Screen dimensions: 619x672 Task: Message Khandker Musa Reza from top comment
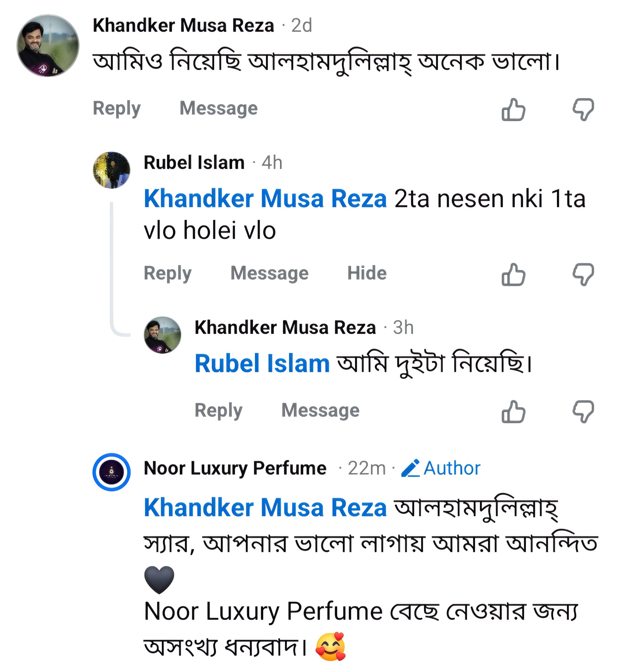218,108
